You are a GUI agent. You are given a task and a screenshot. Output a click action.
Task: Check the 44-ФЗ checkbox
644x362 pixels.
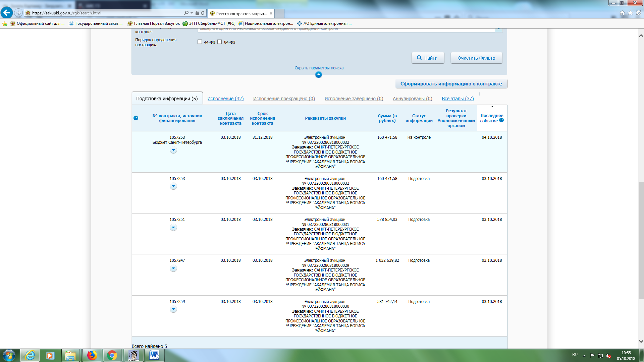(200, 42)
